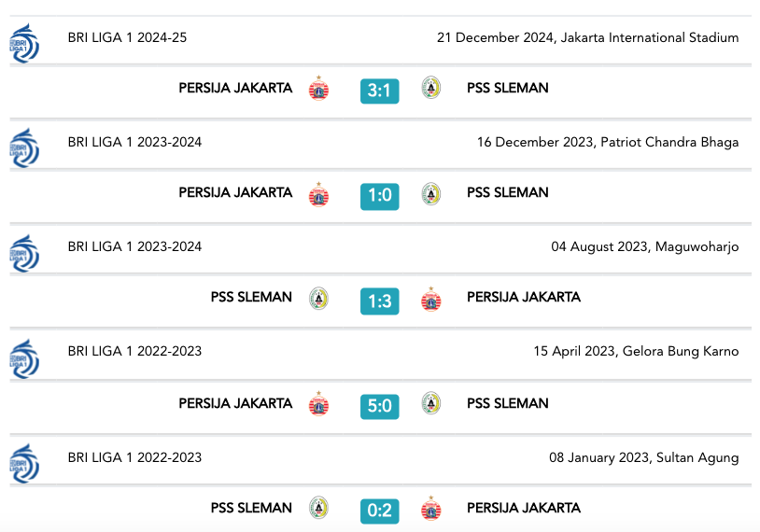The image size is (760, 532).
Task: Click Persija Jakarta crest in 0:2 match
Action: (431, 509)
